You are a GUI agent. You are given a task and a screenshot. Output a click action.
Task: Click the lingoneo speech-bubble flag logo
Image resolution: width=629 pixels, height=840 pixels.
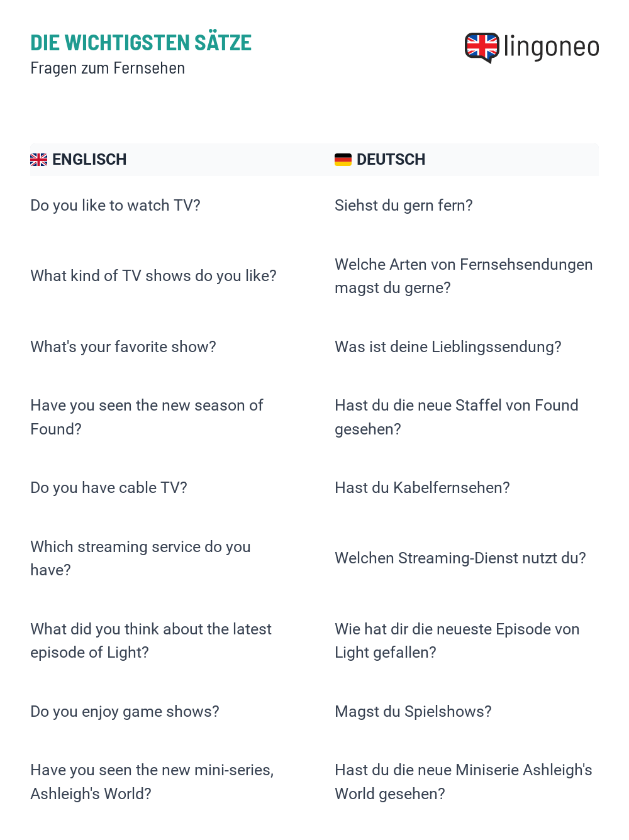point(482,48)
